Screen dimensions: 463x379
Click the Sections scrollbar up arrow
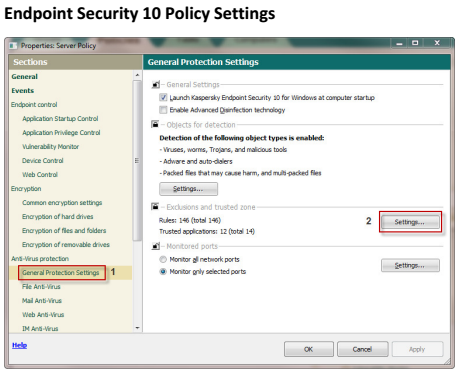pyautogui.click(x=137, y=75)
